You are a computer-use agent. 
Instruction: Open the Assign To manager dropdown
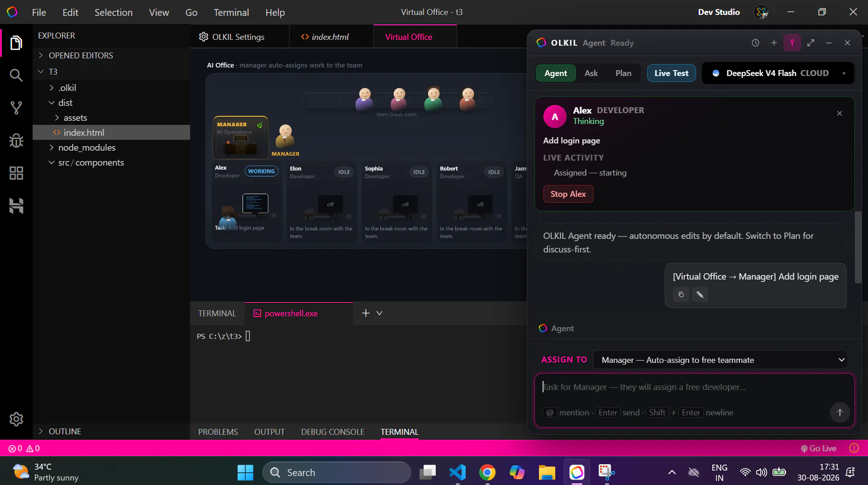tap(720, 360)
